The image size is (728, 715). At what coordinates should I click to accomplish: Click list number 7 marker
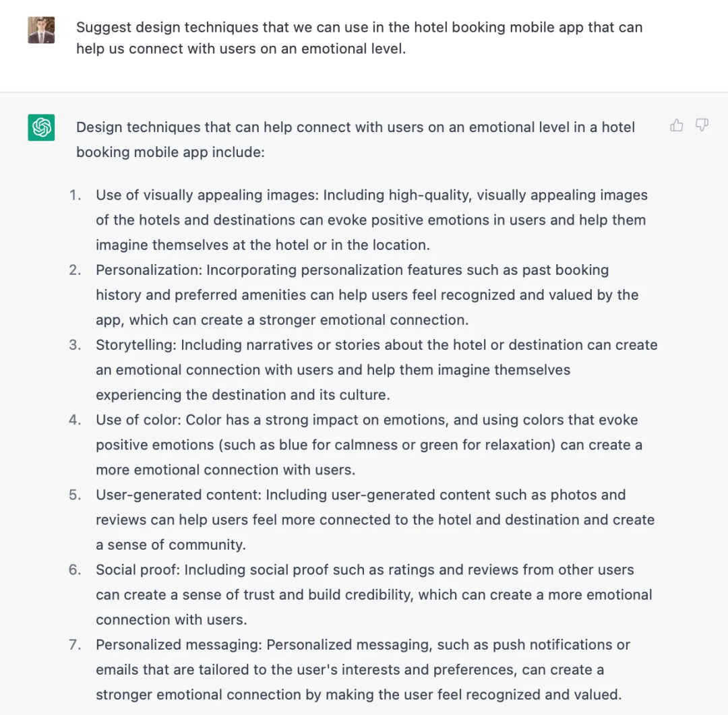point(75,644)
